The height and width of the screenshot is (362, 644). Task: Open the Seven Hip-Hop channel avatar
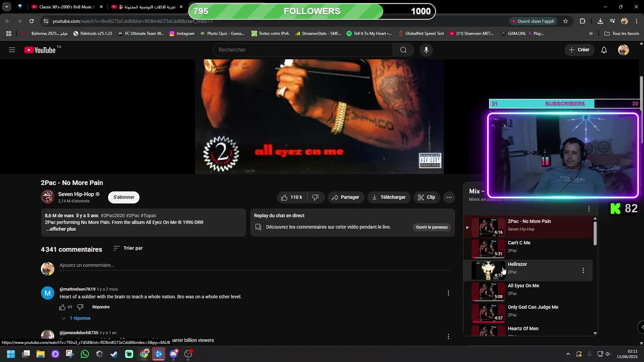(x=47, y=197)
